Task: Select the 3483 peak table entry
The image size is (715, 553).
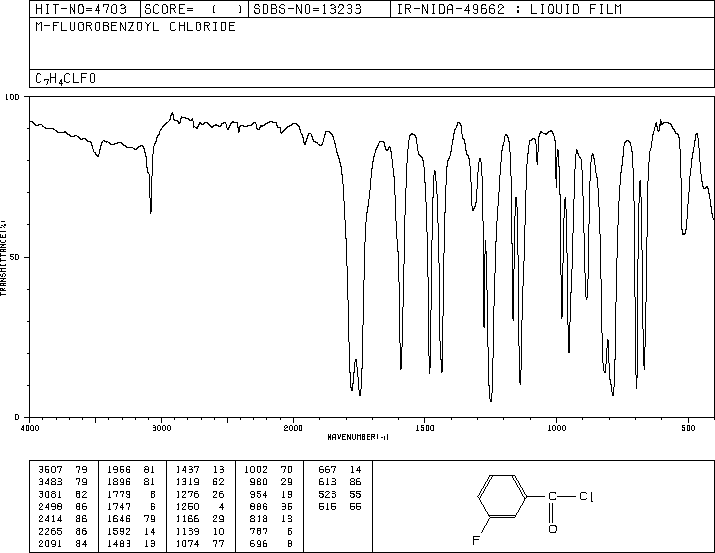Action: click(x=62, y=482)
